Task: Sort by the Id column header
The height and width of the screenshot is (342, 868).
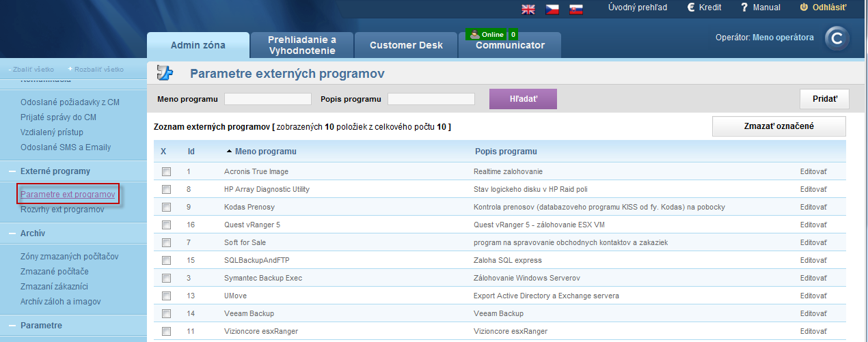Action: [191, 151]
